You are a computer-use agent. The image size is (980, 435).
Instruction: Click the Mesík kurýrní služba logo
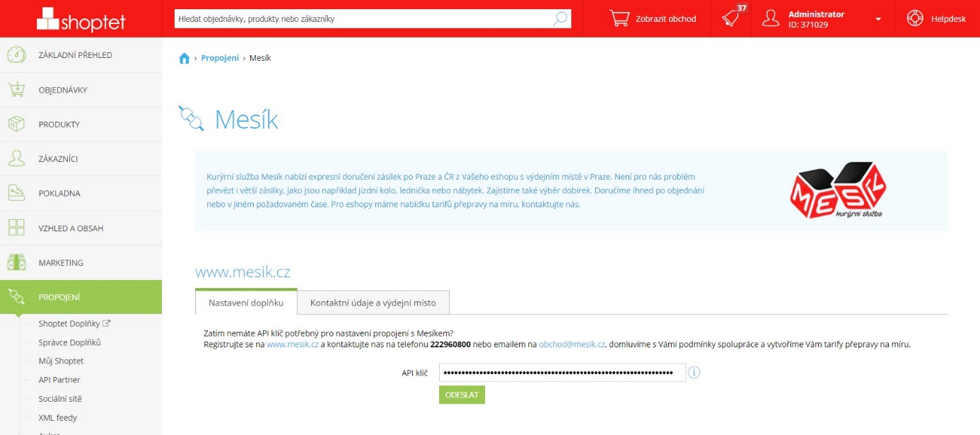pyautogui.click(x=838, y=190)
